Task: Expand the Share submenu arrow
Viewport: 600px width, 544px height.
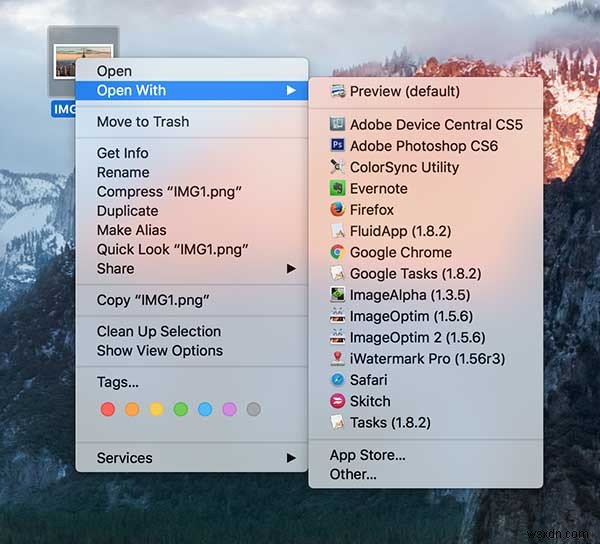Action: tap(291, 269)
